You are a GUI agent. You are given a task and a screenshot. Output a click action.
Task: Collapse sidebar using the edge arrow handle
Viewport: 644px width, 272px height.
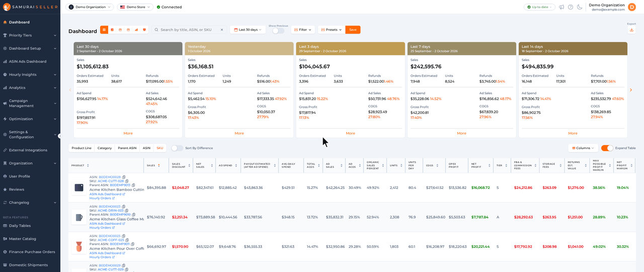60,136
